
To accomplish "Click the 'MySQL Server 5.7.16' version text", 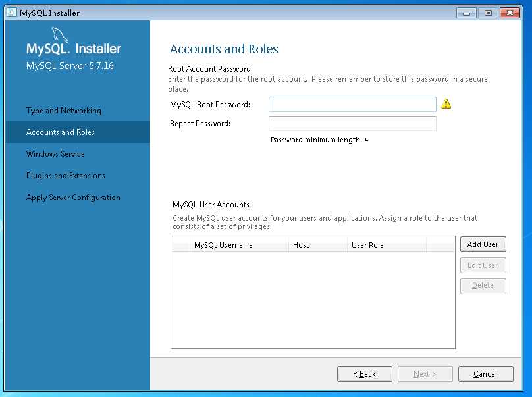I will (70, 65).
